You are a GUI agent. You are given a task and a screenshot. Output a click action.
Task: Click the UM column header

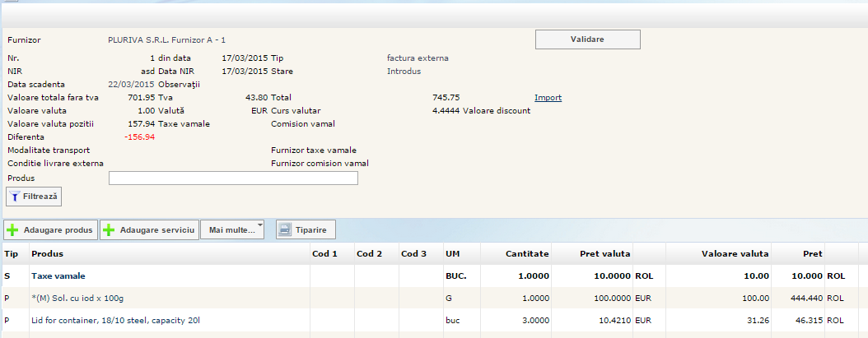click(x=452, y=253)
